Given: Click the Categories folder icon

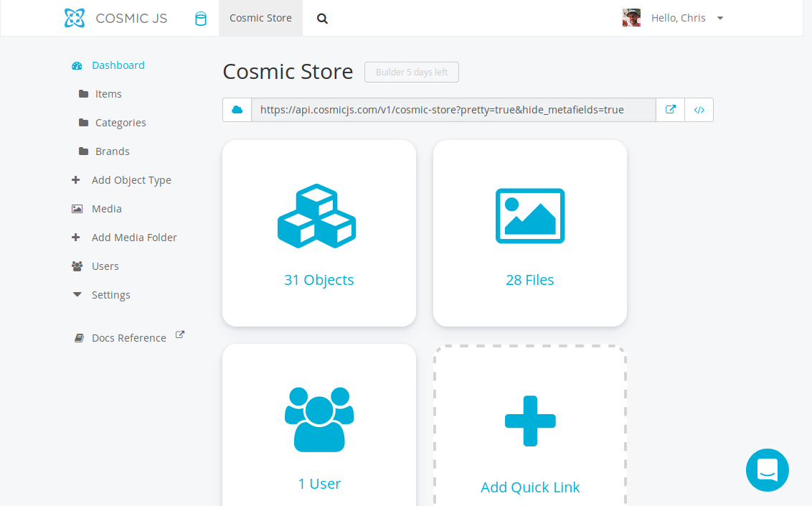Looking at the screenshot, I should click(83, 123).
